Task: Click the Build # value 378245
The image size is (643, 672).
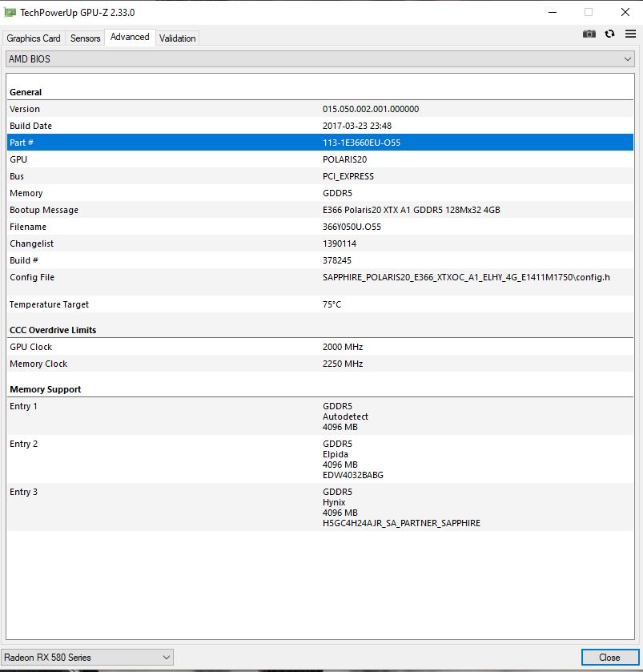Action: tap(336, 260)
